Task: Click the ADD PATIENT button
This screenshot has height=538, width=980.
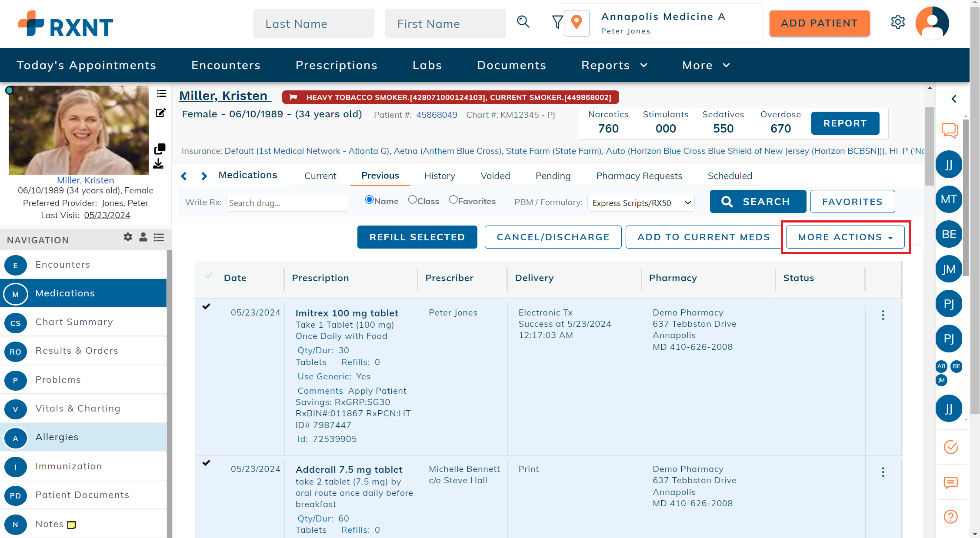Action: click(820, 23)
